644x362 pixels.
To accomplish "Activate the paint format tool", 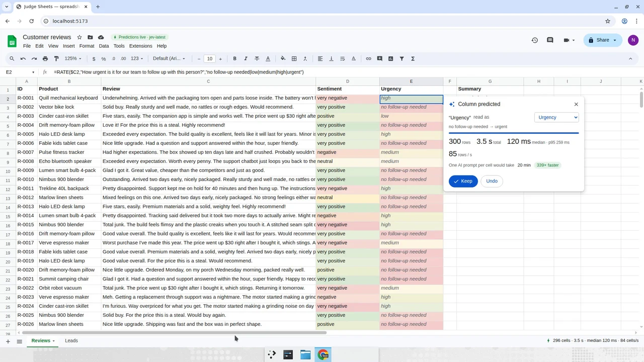I will [56, 59].
